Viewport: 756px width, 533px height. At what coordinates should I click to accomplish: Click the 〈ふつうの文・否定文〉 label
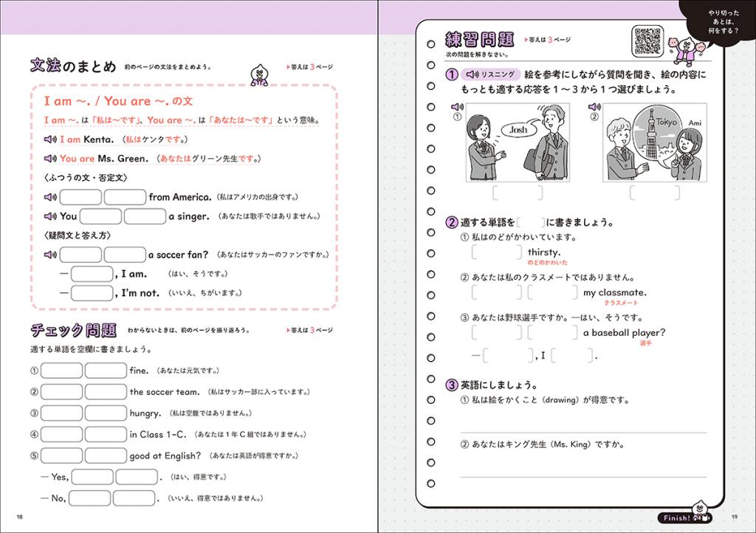(86, 178)
